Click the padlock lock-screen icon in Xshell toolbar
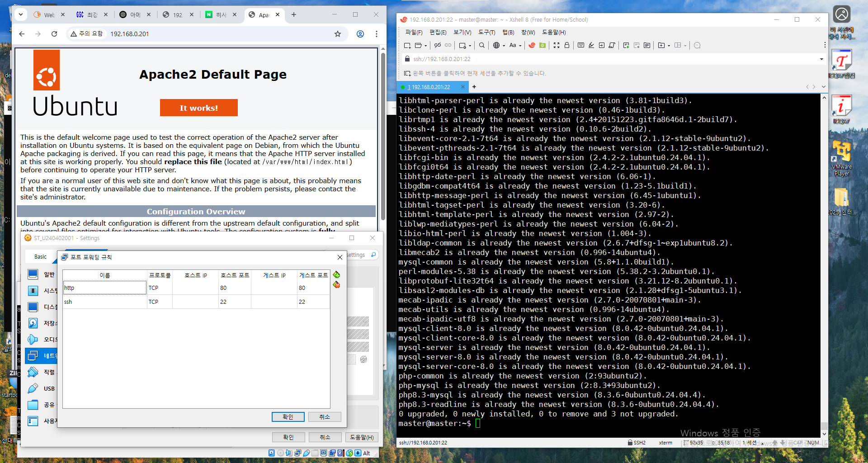This screenshot has height=463, width=868. (x=567, y=45)
